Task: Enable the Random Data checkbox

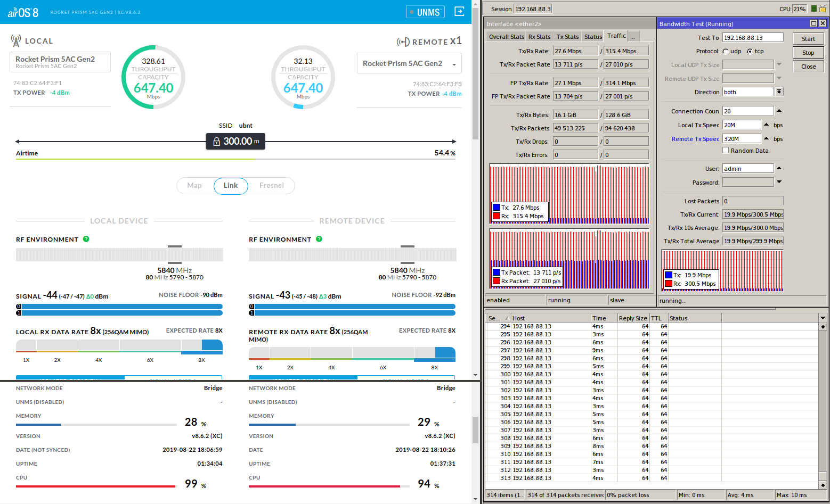Action: 726,151
